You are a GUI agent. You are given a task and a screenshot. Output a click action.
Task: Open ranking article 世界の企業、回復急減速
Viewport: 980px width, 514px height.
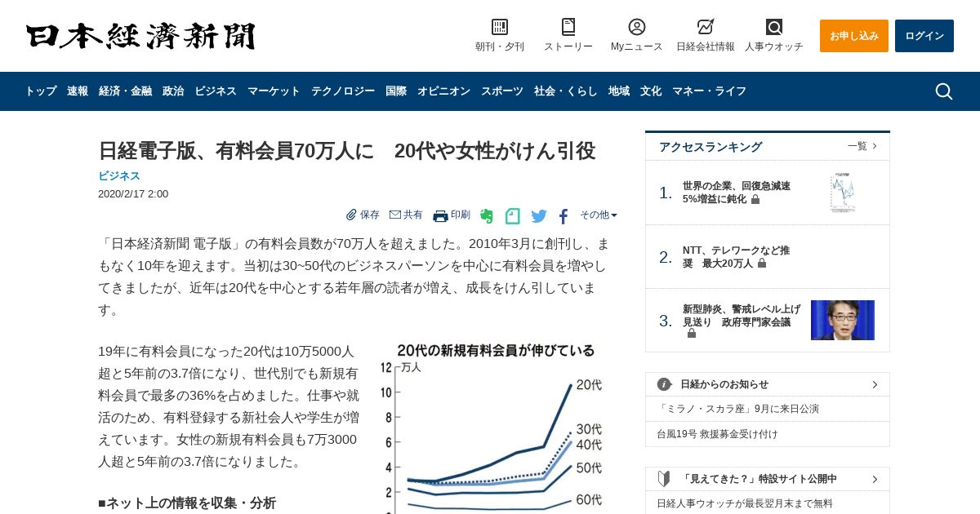pos(737,193)
